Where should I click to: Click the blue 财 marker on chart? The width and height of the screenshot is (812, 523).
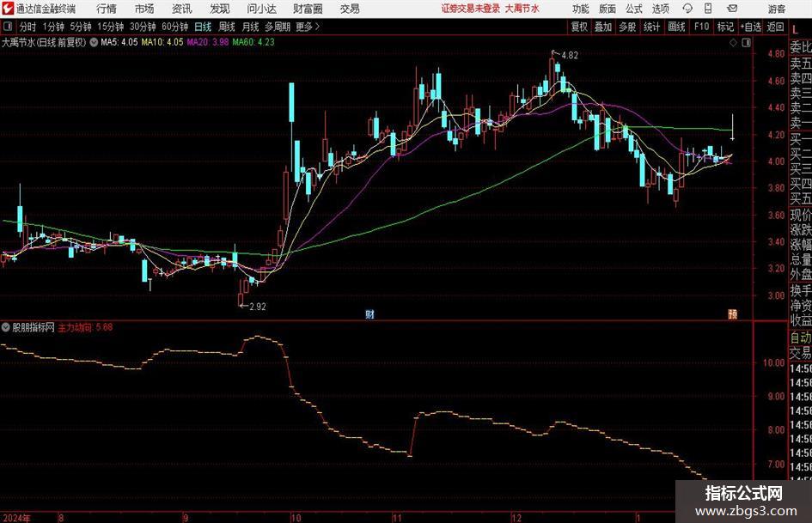pyautogui.click(x=369, y=314)
